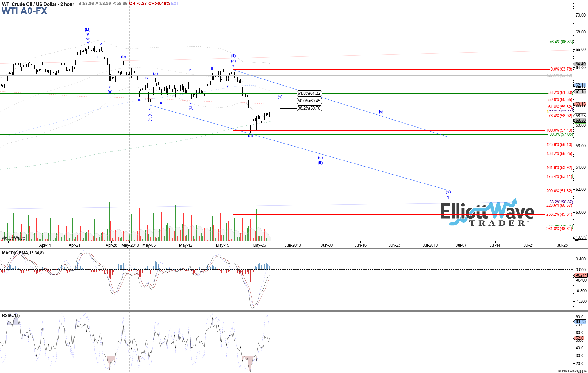The width and height of the screenshot is (588, 373).
Task: Select the circled c marker under (B) Y
Action: (88, 40)
